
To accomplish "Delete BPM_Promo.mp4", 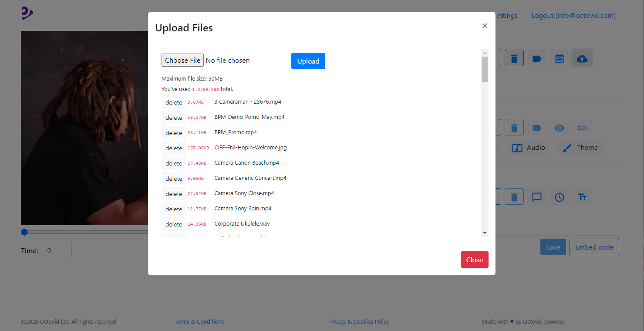I will coord(174,133).
